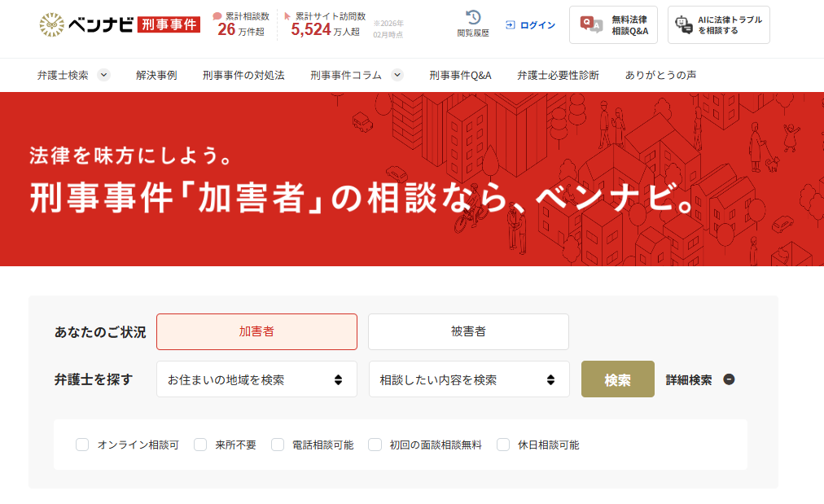
Task: Click the 法律を味方にしよう。 tagline
Action: point(131,156)
